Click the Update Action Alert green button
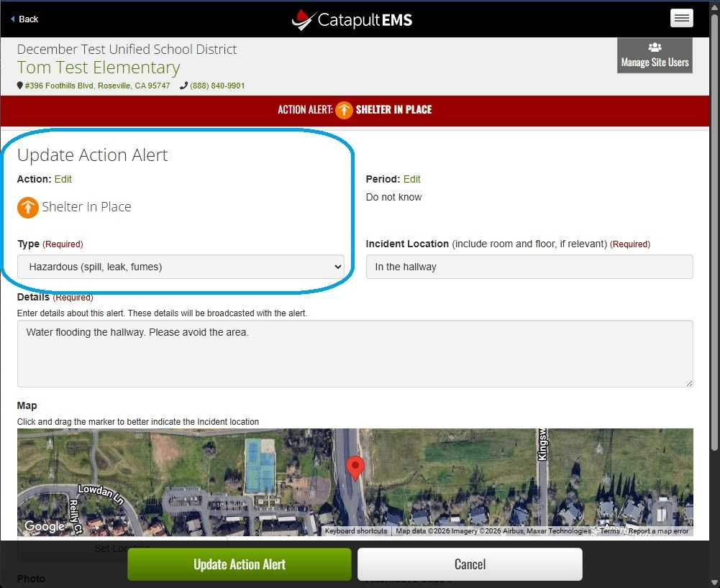 pos(240,564)
